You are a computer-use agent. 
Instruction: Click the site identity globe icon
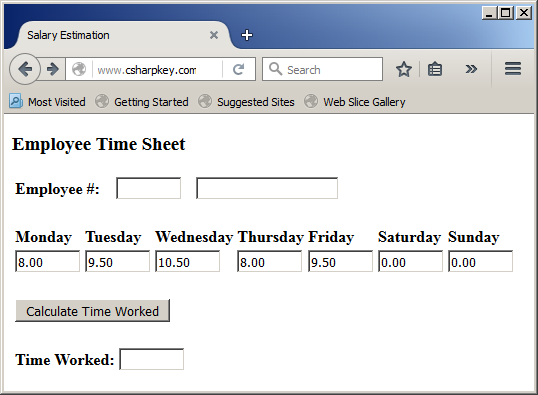79,69
